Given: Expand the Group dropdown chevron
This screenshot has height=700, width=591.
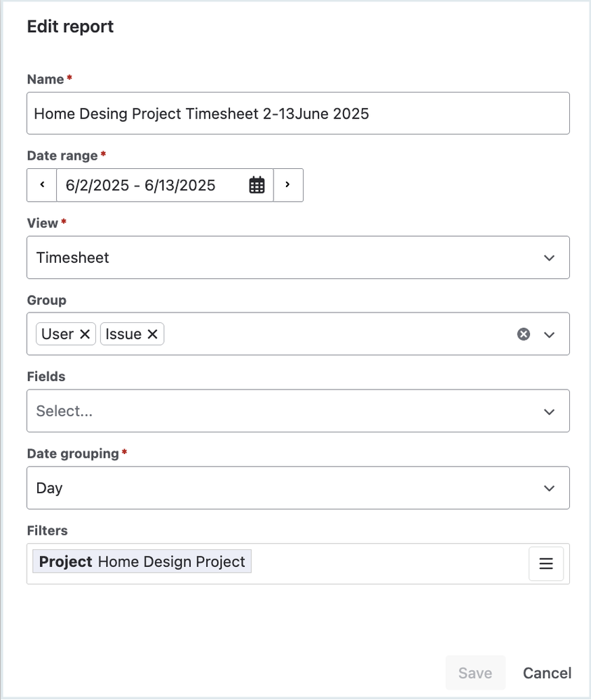Looking at the screenshot, I should 549,334.
